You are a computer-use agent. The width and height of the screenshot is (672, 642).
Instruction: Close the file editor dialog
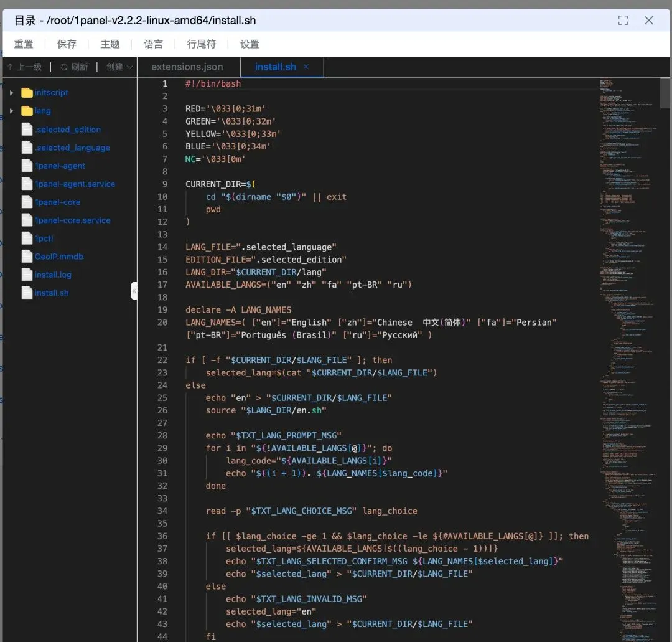(x=649, y=20)
